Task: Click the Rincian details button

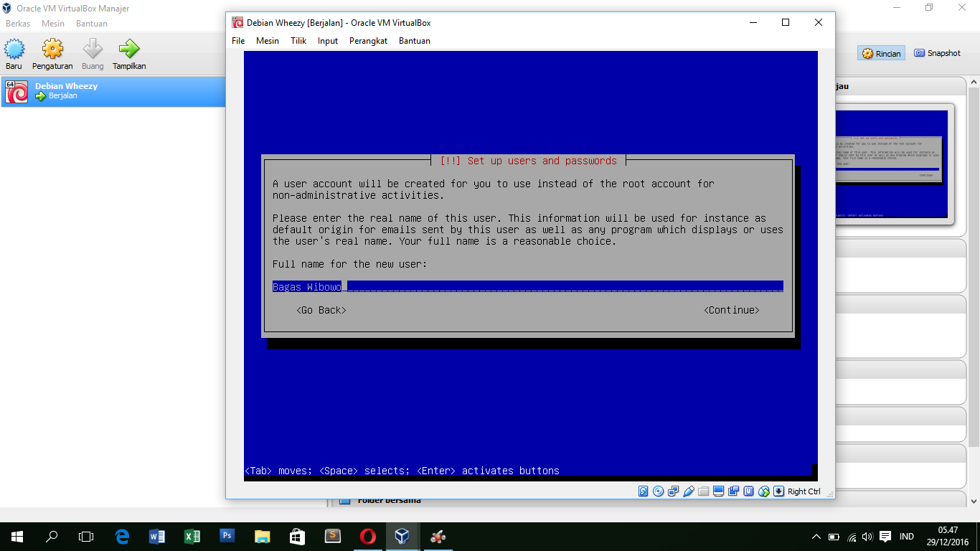Action: click(x=881, y=53)
